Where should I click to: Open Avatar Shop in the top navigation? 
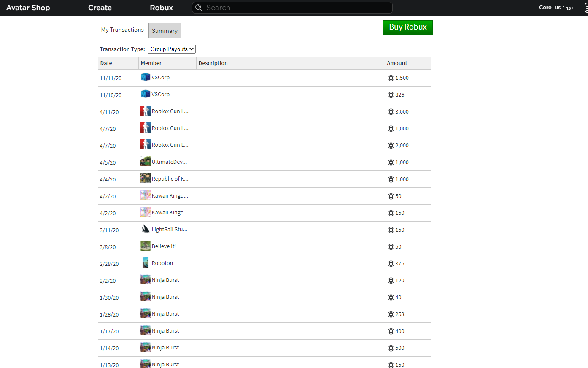pyautogui.click(x=28, y=8)
